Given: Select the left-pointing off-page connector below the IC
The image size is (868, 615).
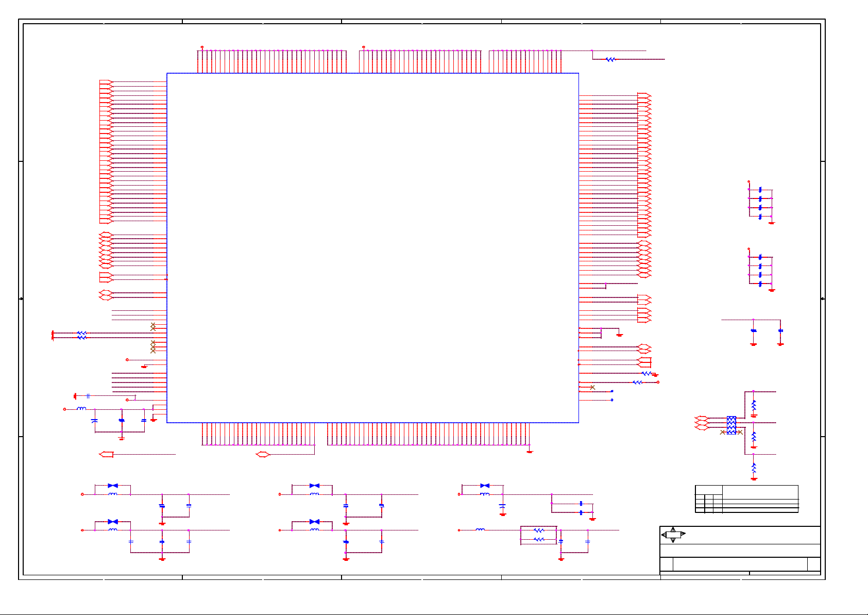Looking at the screenshot, I should 106,454.
